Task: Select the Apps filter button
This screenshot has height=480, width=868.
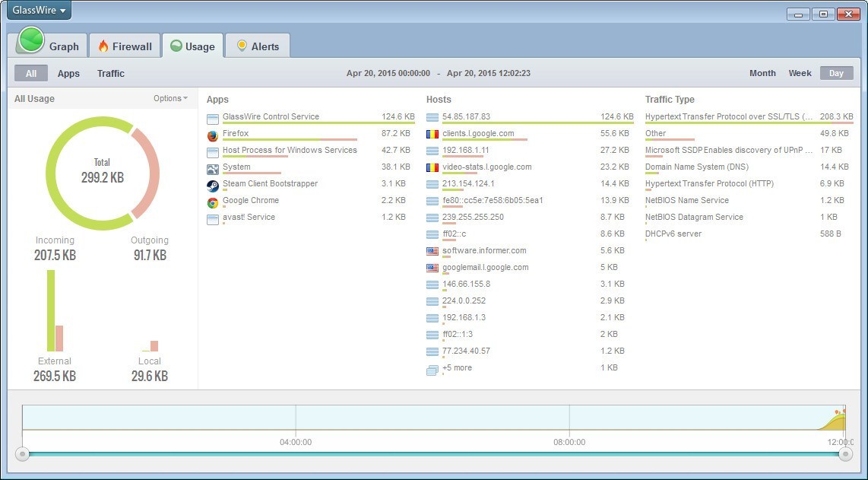Action: [68, 73]
